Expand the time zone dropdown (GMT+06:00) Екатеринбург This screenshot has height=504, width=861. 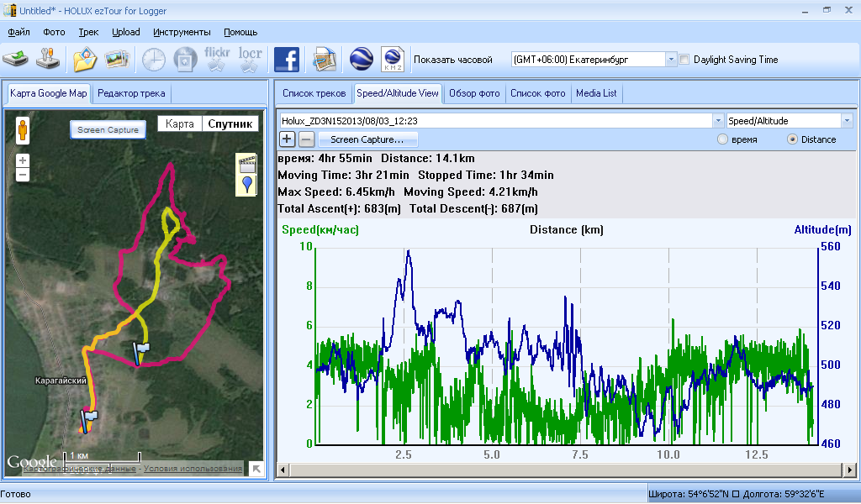tap(670, 60)
